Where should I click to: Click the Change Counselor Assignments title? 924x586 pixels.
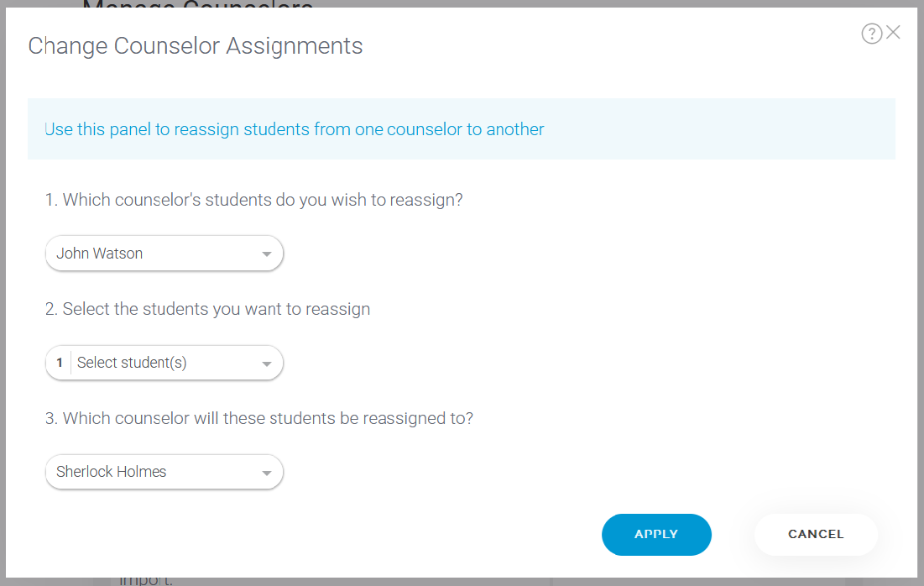click(x=196, y=46)
